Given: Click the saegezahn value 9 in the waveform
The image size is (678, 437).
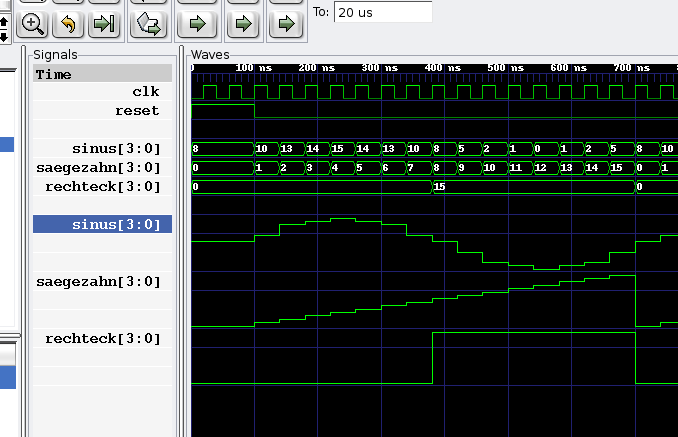Looking at the screenshot, I should tap(461, 168).
